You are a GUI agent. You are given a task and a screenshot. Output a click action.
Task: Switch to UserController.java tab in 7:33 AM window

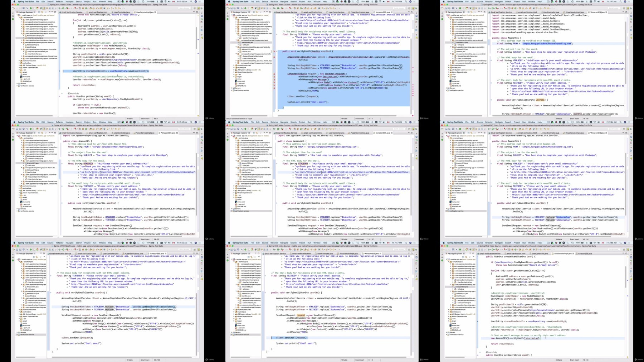coord(122,12)
